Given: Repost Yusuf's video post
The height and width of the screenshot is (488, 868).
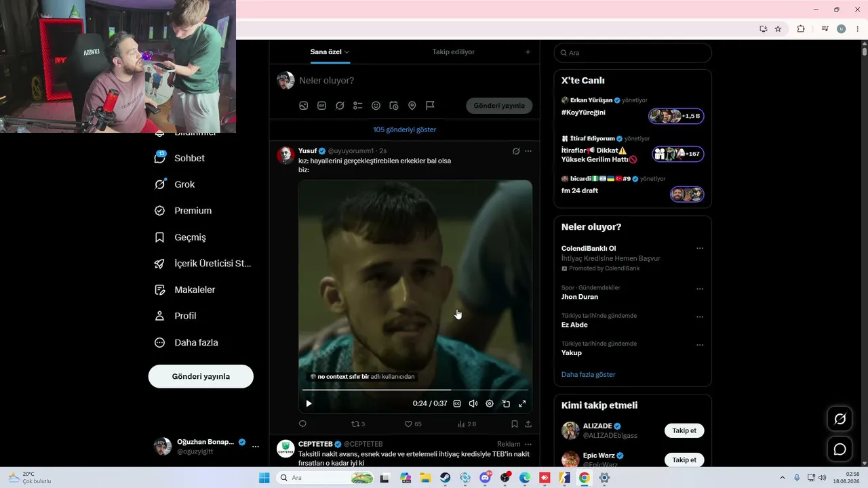Looking at the screenshot, I should tap(358, 424).
